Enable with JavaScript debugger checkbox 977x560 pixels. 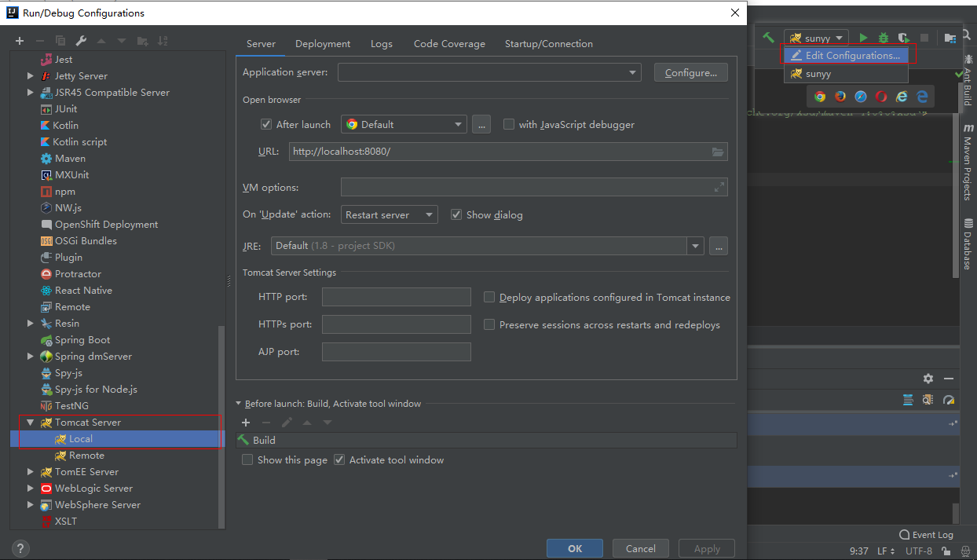coord(509,124)
